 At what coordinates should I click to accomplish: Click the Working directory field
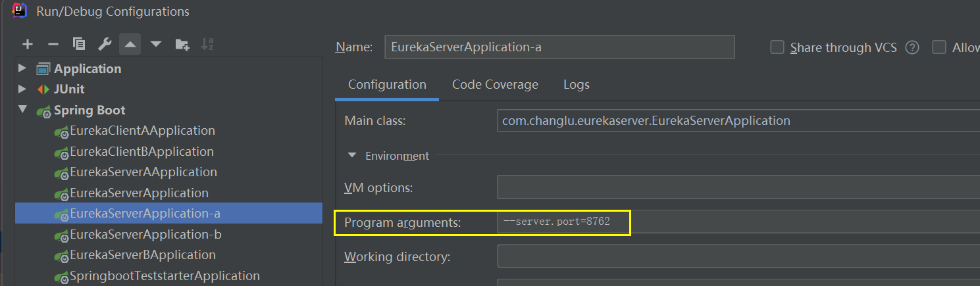click(x=738, y=256)
